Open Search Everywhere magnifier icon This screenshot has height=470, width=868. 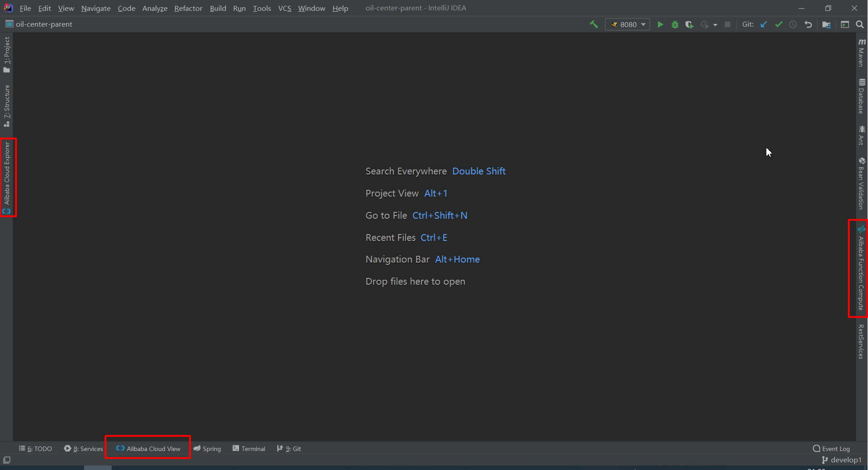(x=860, y=24)
